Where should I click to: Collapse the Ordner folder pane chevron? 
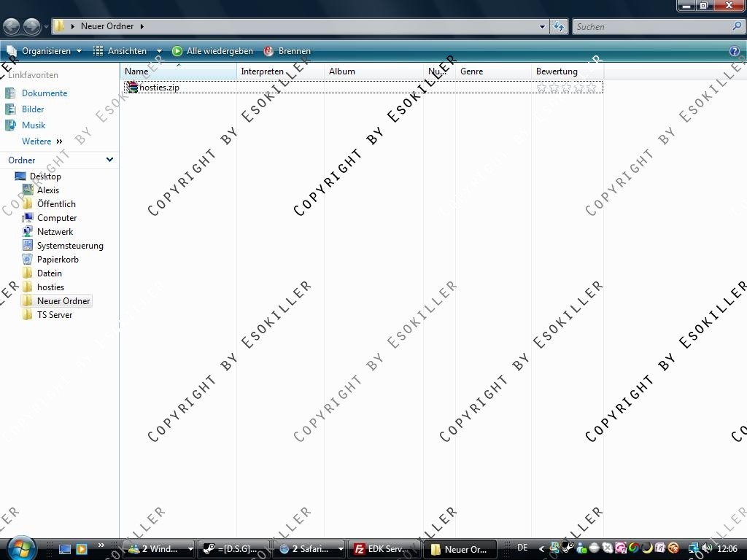109,160
